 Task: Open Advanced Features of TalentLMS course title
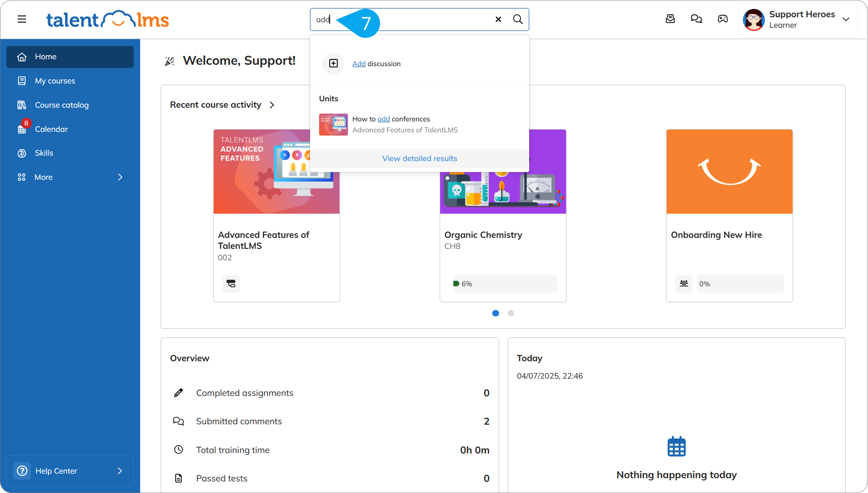pos(264,240)
